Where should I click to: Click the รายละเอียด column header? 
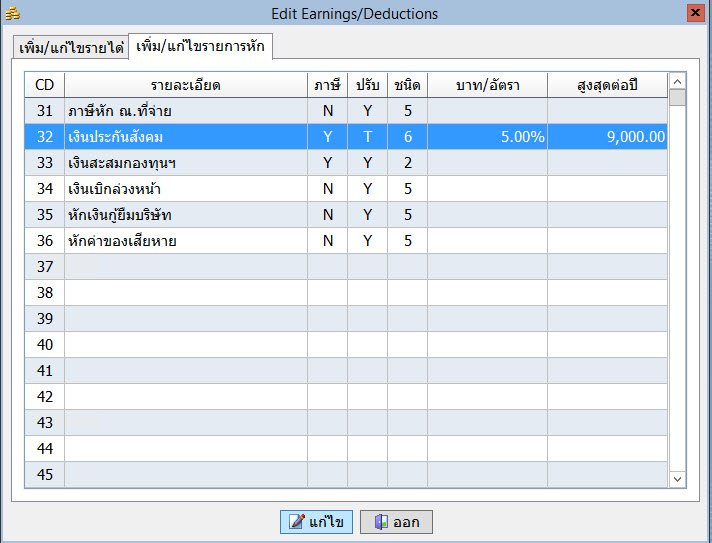click(x=185, y=84)
